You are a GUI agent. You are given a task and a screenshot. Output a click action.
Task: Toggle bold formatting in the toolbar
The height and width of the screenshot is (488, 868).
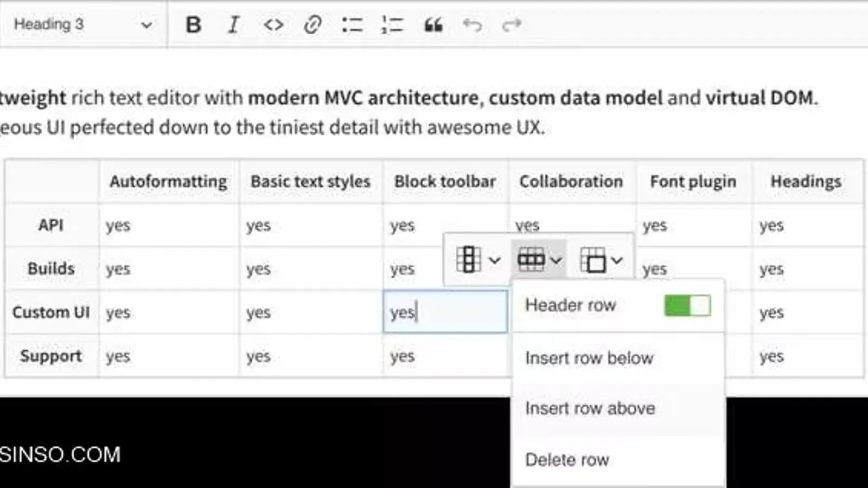tap(194, 24)
